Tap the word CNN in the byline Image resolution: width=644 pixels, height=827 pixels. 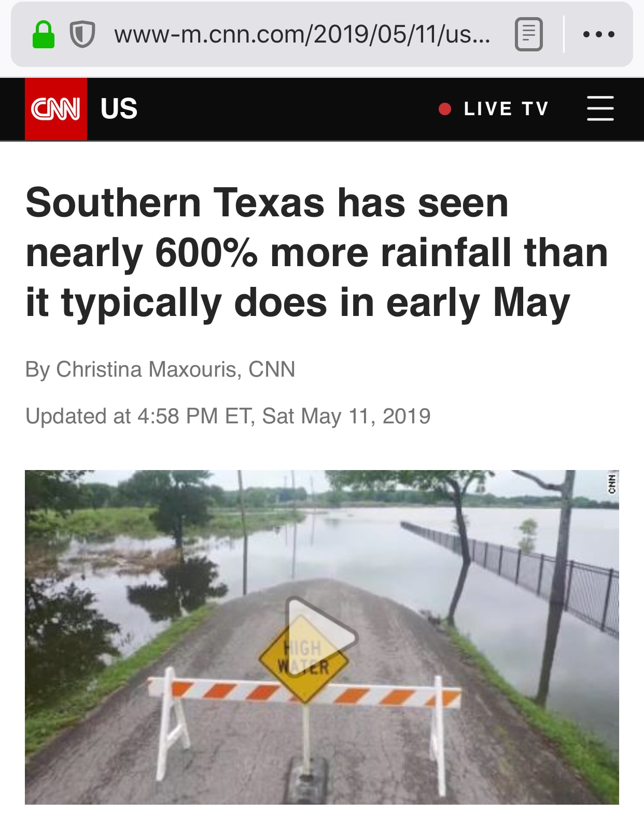272,369
